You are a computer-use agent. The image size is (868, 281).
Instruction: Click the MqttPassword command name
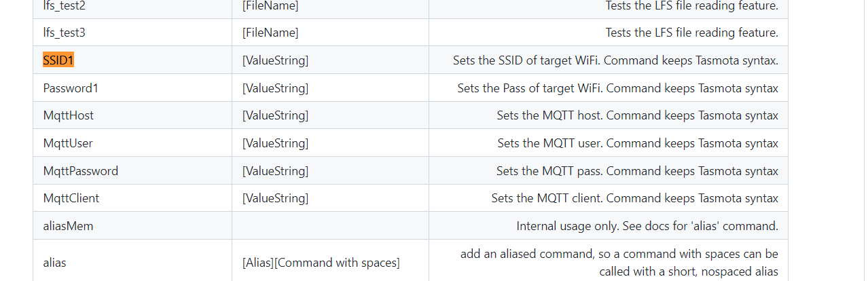click(x=81, y=171)
